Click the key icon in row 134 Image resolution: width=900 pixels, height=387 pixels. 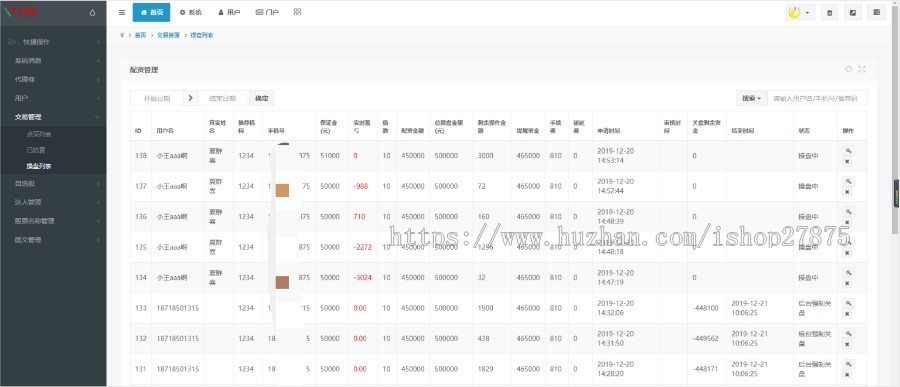tap(848, 272)
